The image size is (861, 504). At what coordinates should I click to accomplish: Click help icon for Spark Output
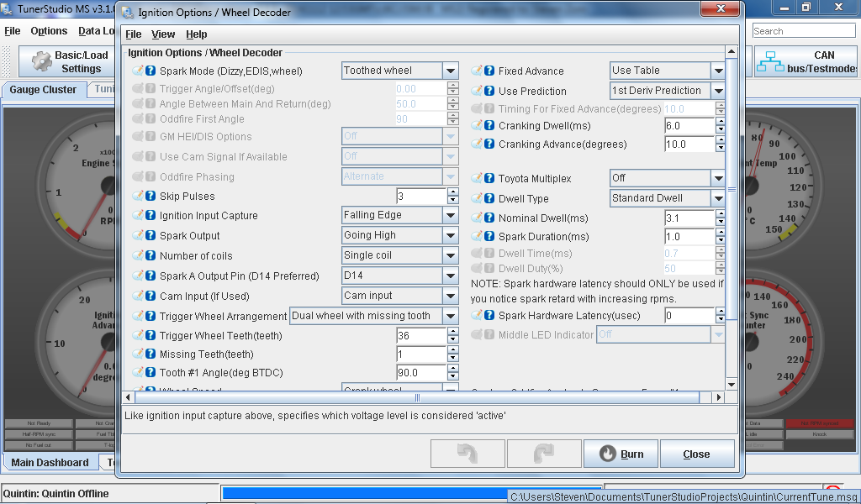pyautogui.click(x=151, y=235)
